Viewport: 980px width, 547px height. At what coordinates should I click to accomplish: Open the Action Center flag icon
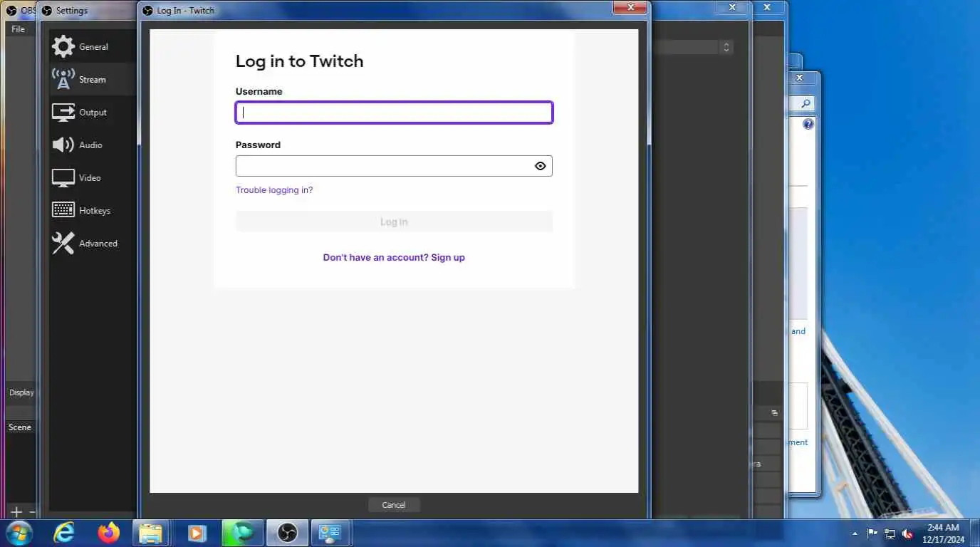pos(872,533)
